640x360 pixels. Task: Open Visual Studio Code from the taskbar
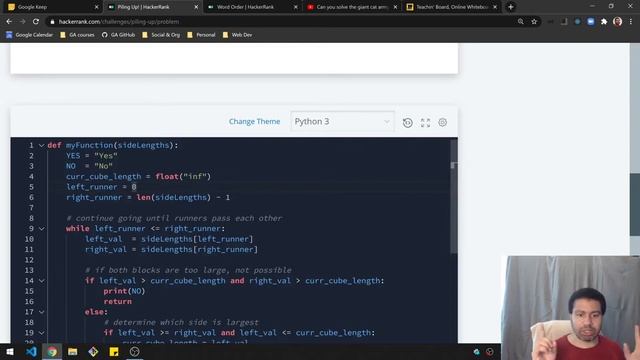pyautogui.click(x=31, y=352)
